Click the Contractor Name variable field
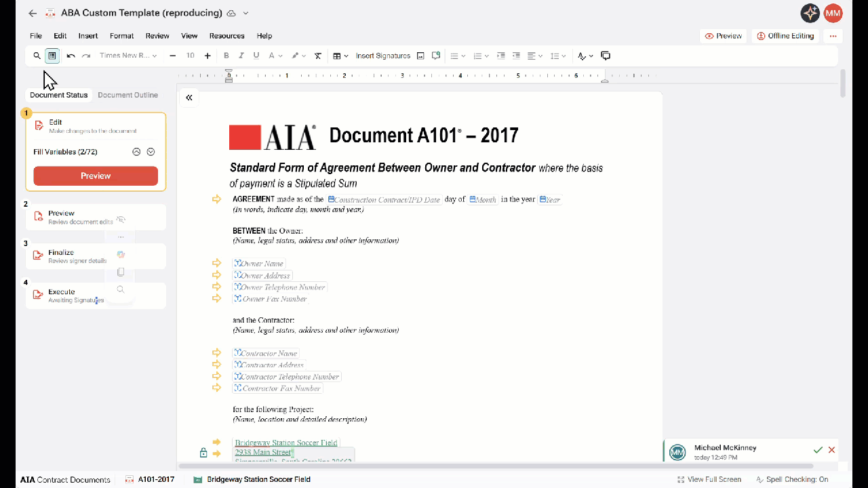This screenshot has height=488, width=868. click(x=266, y=353)
